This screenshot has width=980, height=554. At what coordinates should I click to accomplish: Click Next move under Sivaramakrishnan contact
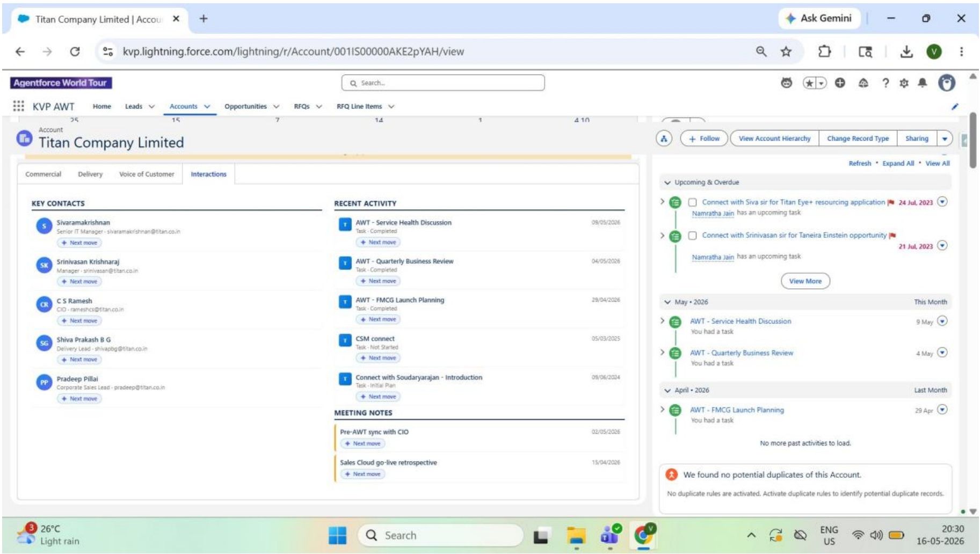coord(79,243)
